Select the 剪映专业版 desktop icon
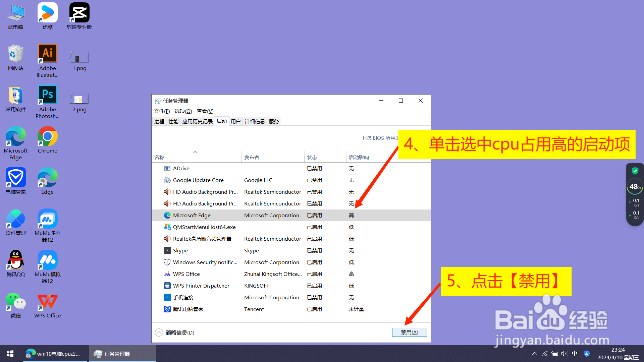This screenshot has height=362, width=644. pyautogui.click(x=79, y=17)
